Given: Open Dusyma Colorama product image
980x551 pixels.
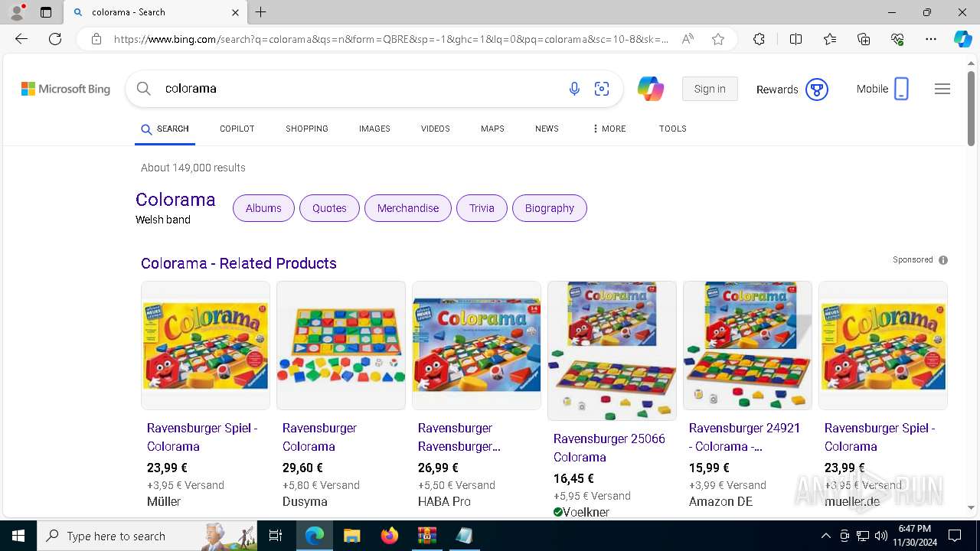Looking at the screenshot, I should 341,345.
